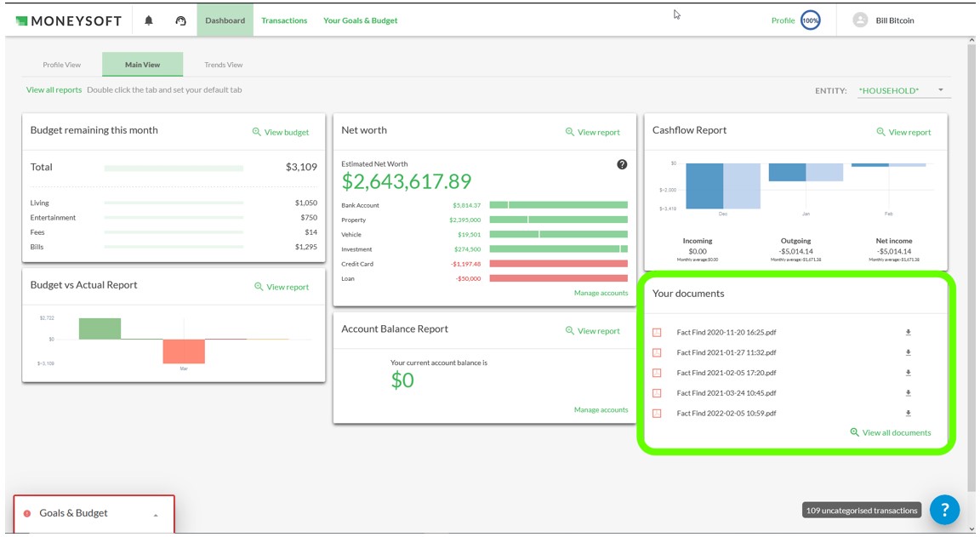Viewport: 980px width, 537px height.
Task: Click the Credit Card red balance bar
Action: (559, 264)
